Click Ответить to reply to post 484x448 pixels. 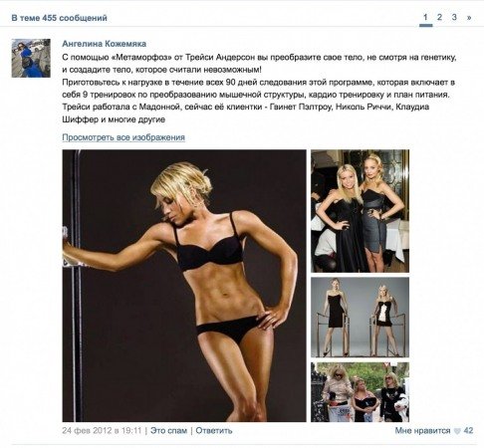pos(214,431)
